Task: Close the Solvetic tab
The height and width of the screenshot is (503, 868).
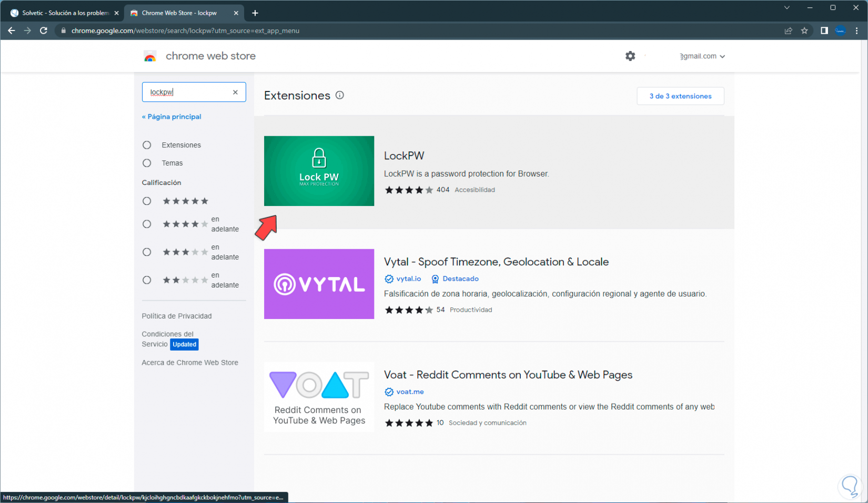Action: (117, 13)
